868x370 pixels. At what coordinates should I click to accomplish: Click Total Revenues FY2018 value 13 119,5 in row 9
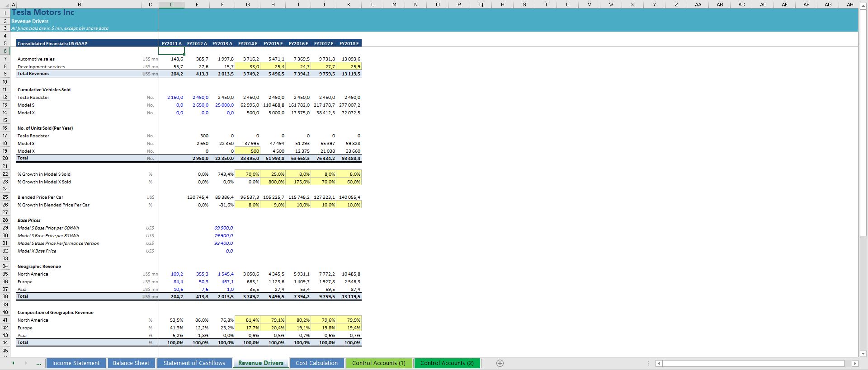tap(349, 74)
